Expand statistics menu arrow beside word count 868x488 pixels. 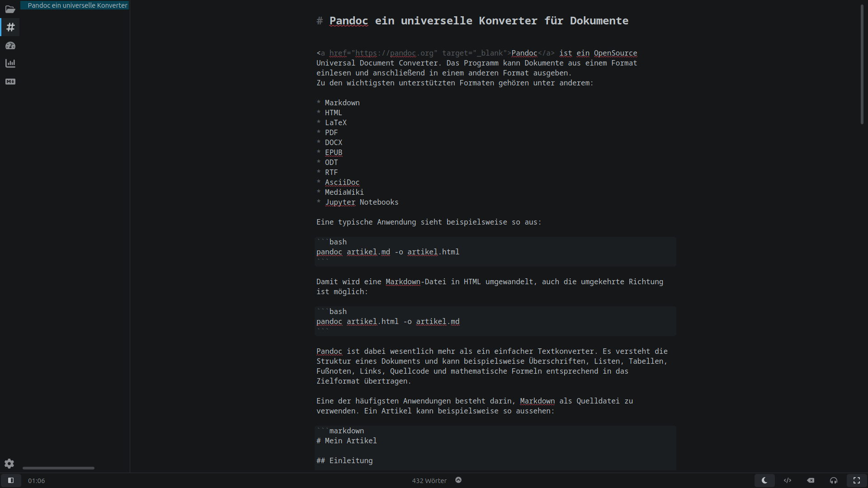tap(458, 480)
